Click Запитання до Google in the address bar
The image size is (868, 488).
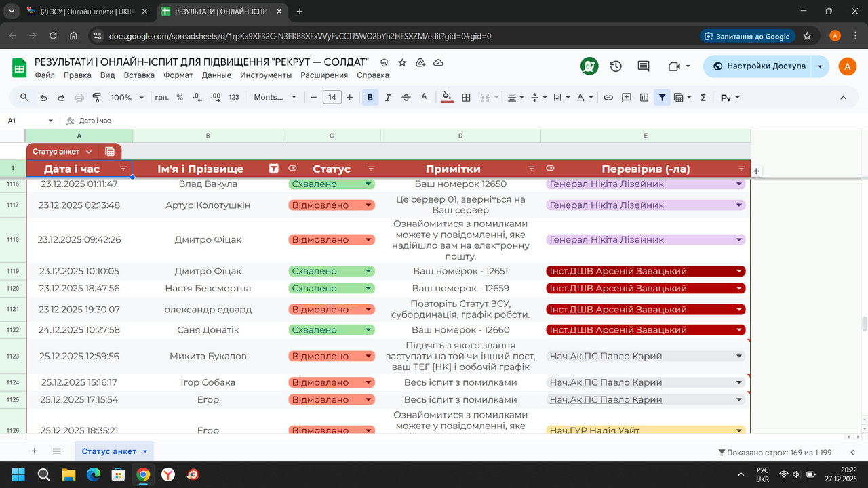[x=747, y=36]
